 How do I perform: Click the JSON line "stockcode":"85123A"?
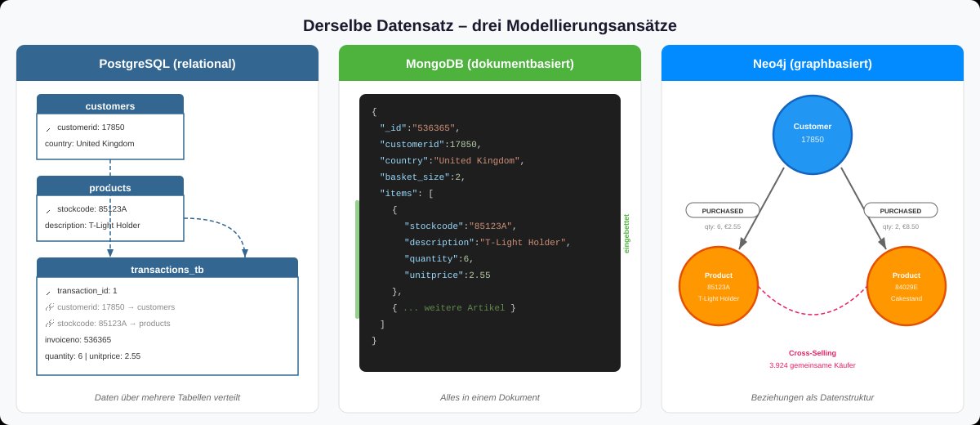point(461,226)
